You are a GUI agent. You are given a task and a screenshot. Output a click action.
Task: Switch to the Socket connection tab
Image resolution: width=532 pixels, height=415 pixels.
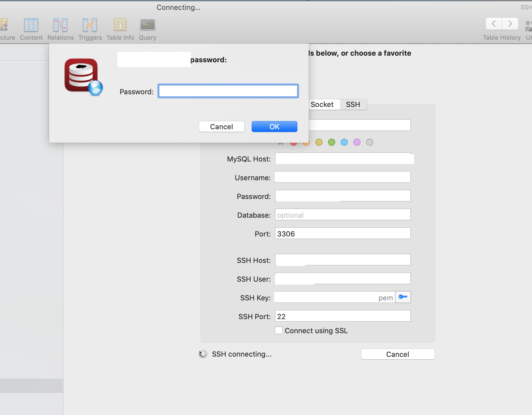coord(322,104)
